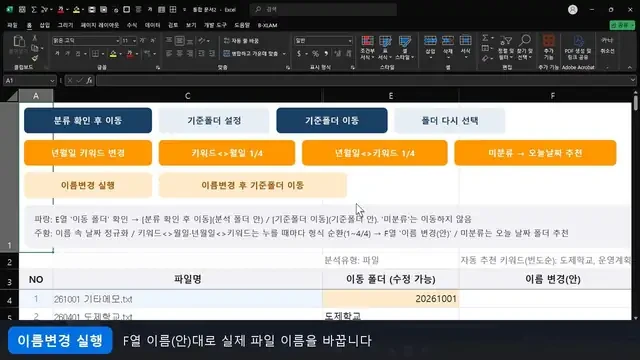This screenshot has height=360, width=640.
Task: Select the bottom align icon
Action: pos(190,41)
